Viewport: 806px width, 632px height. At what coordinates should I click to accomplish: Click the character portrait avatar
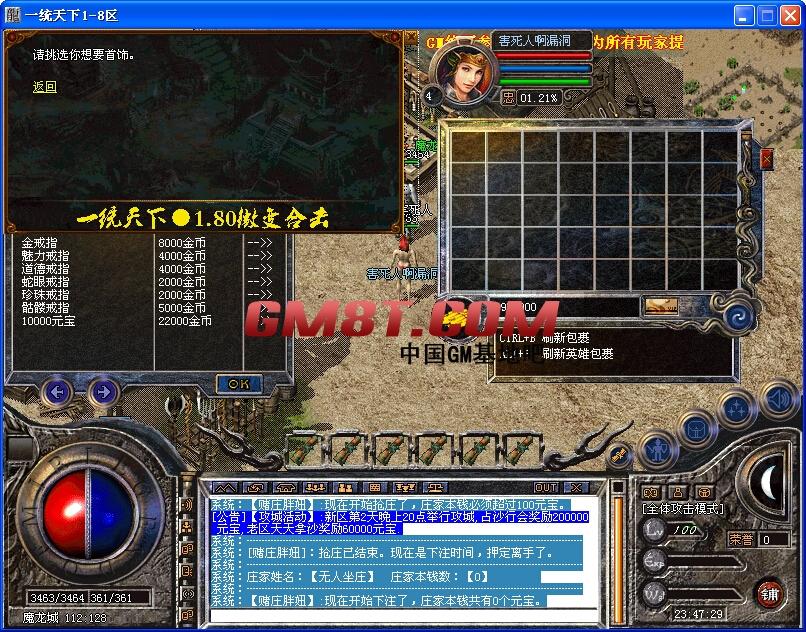point(466,76)
